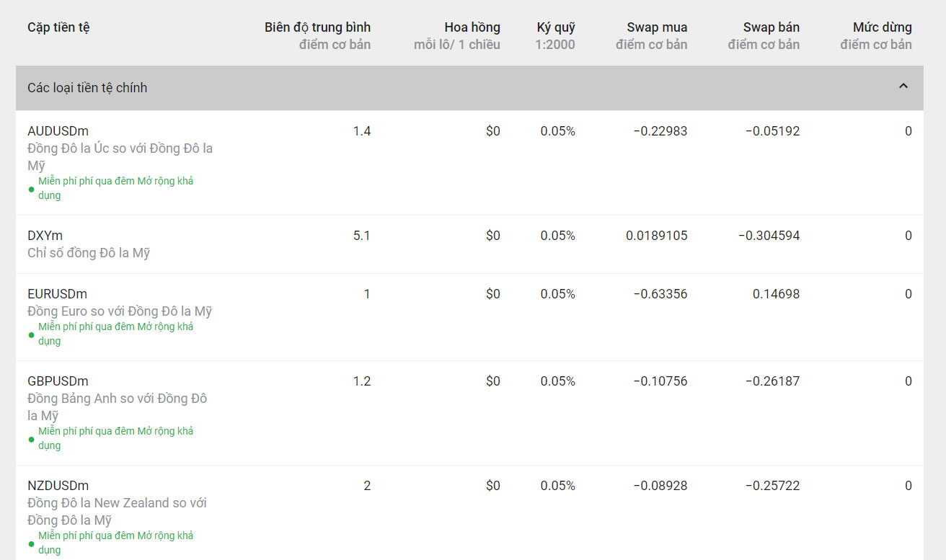Select the EURUSDm currency pair
Image resolution: width=946 pixels, height=560 pixels.
click(x=57, y=294)
